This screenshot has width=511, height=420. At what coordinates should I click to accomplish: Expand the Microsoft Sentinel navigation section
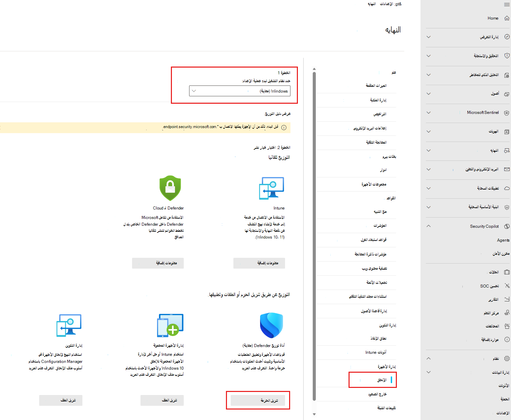click(x=429, y=113)
